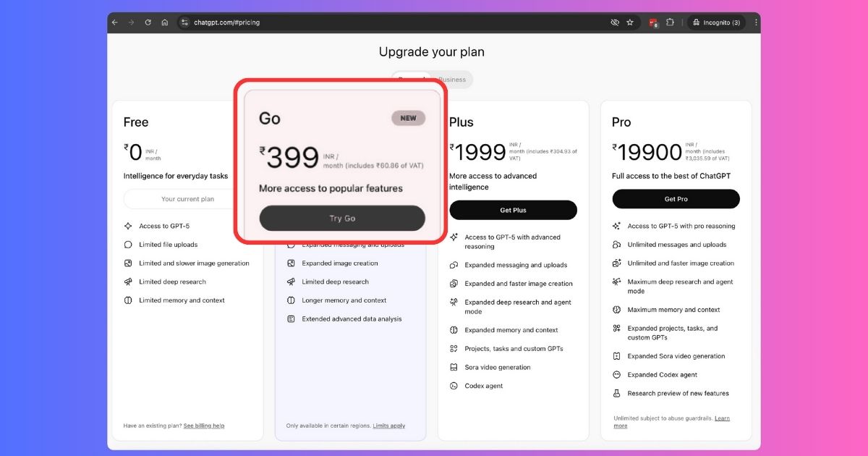Open the Limits apply link
The height and width of the screenshot is (456, 868).
click(388, 426)
